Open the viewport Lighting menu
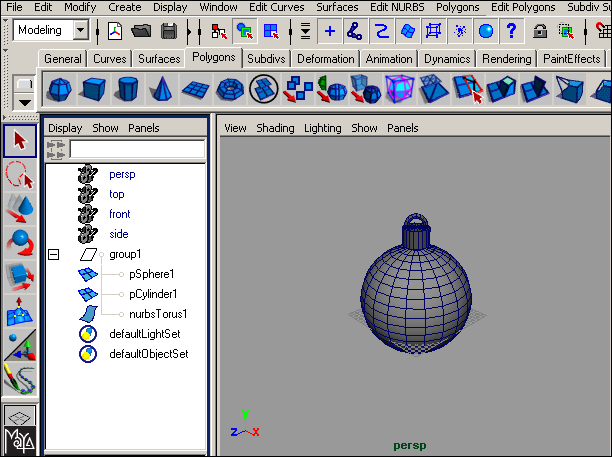 (x=322, y=128)
